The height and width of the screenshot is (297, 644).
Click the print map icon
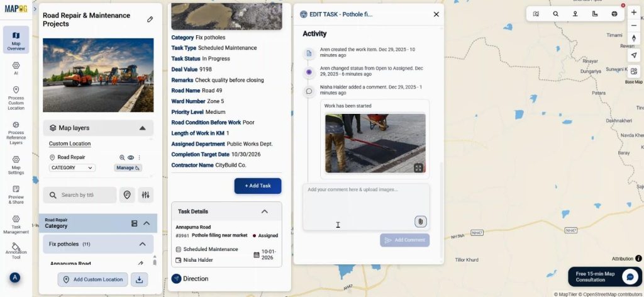click(614, 14)
